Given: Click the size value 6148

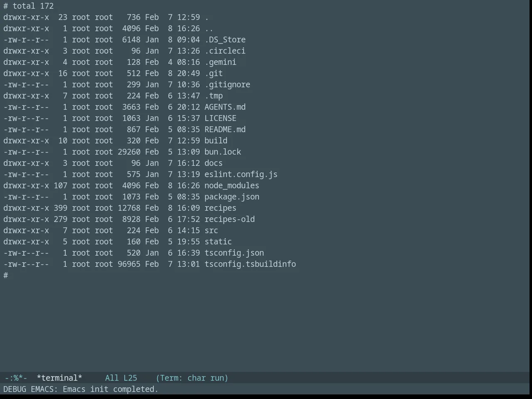Looking at the screenshot, I should pos(131,40).
